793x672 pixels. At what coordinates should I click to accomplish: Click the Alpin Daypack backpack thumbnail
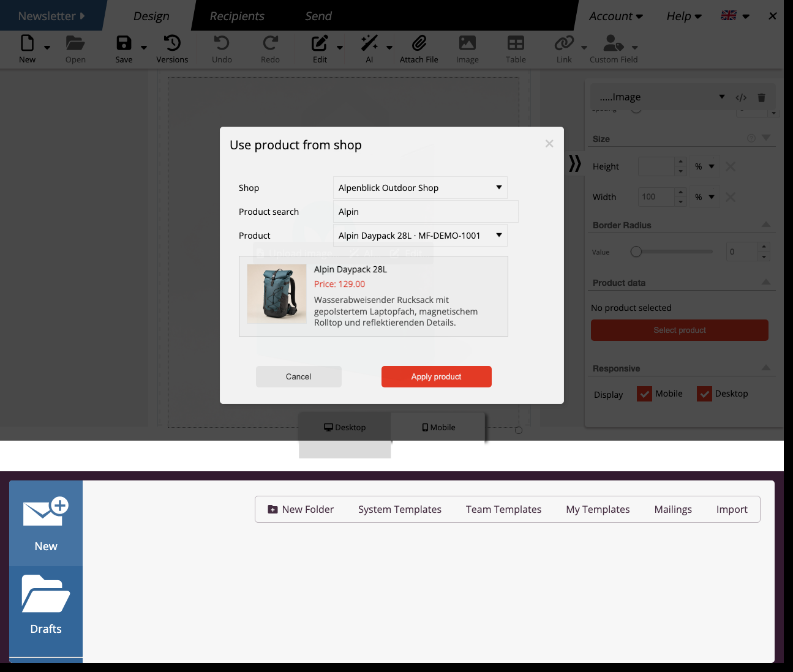(277, 294)
